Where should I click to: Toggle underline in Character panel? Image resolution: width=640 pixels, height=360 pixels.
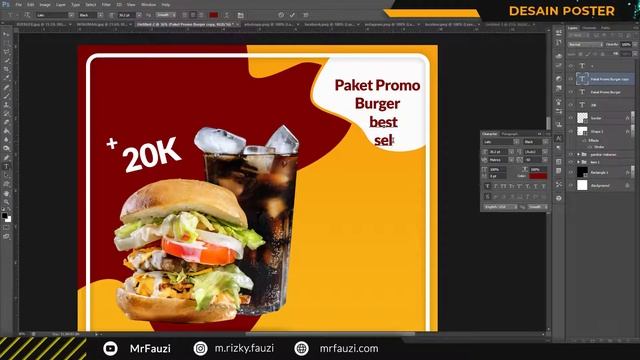pyautogui.click(x=536, y=186)
